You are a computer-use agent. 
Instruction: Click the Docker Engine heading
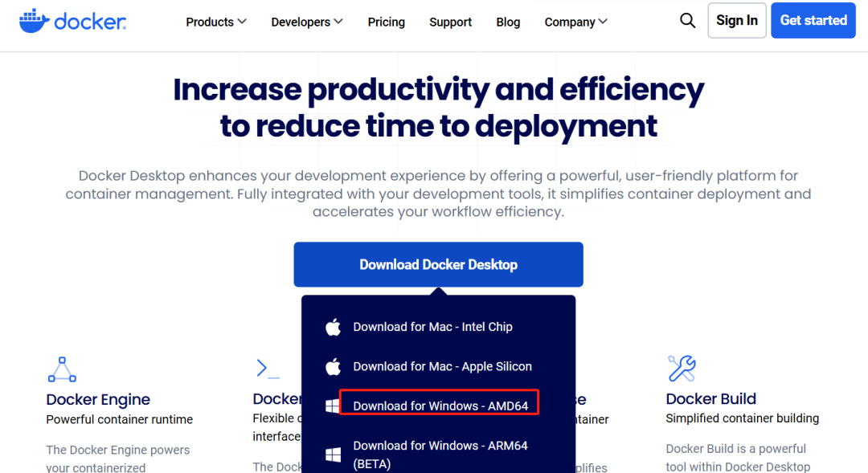pos(98,399)
